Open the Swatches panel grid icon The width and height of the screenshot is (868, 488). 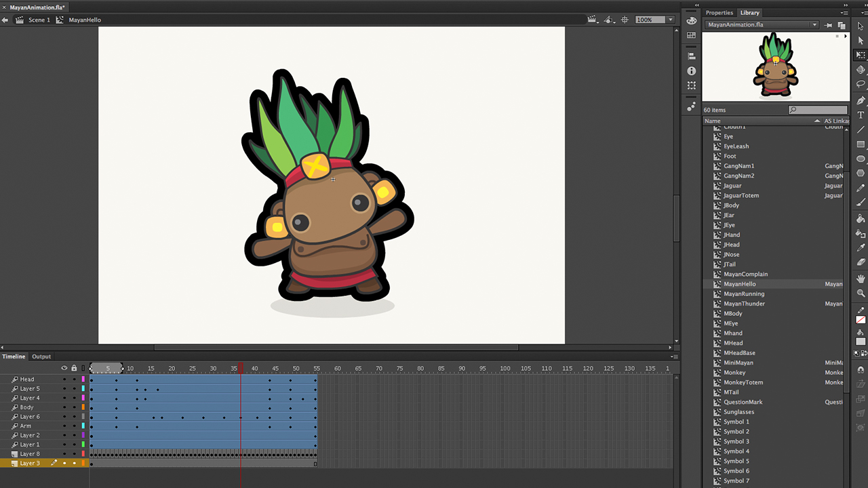click(x=691, y=35)
